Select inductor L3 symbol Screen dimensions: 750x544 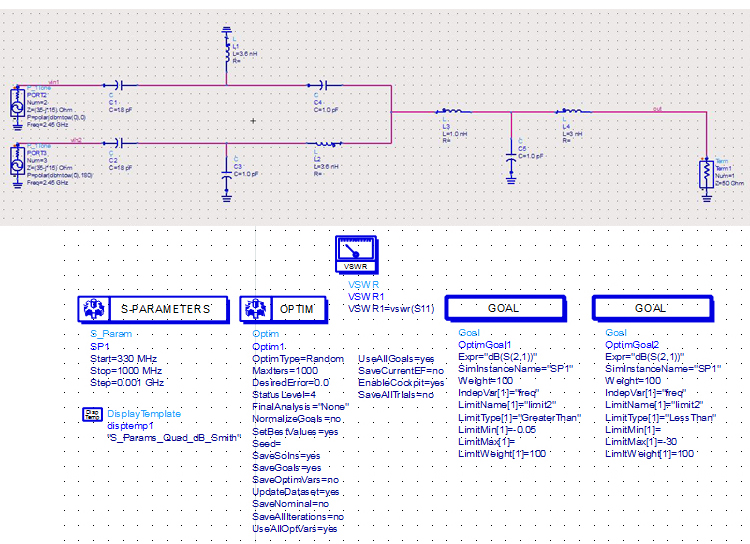click(453, 111)
